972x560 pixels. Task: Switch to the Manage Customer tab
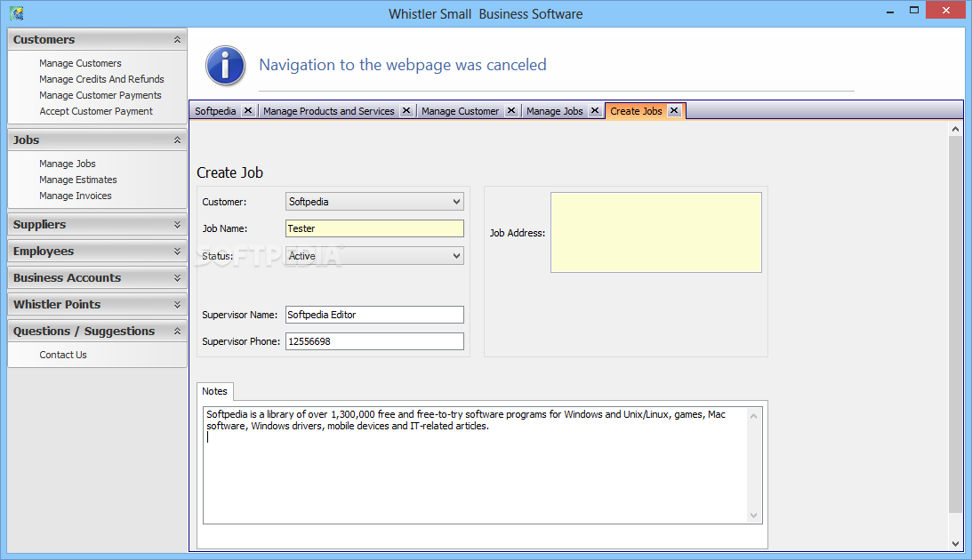[x=460, y=111]
